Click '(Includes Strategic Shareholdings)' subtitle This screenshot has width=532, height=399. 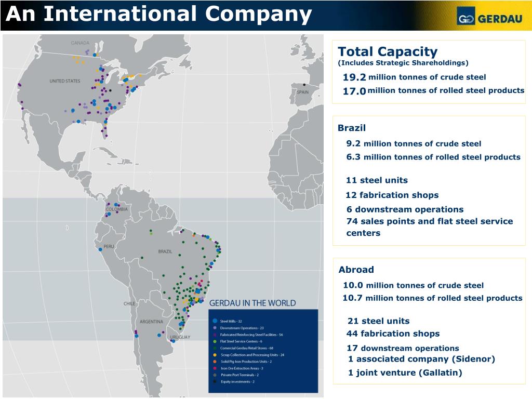(x=403, y=63)
